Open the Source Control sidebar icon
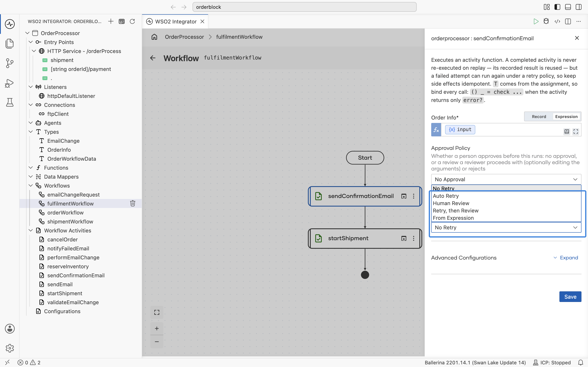Image resolution: width=588 pixels, height=367 pixels. click(x=10, y=63)
